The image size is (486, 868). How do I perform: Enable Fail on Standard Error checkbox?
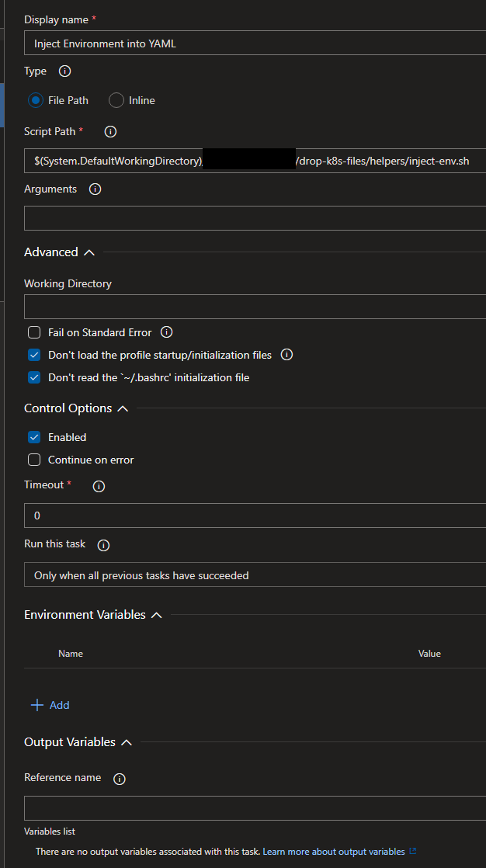click(34, 332)
